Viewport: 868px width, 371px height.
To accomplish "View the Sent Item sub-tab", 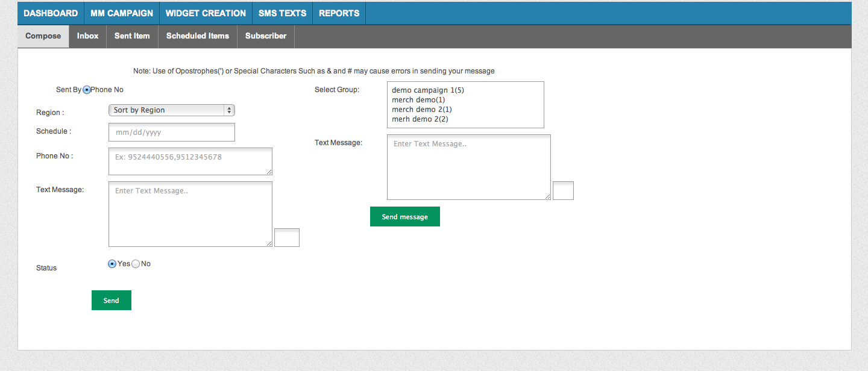I will pyautogui.click(x=132, y=36).
